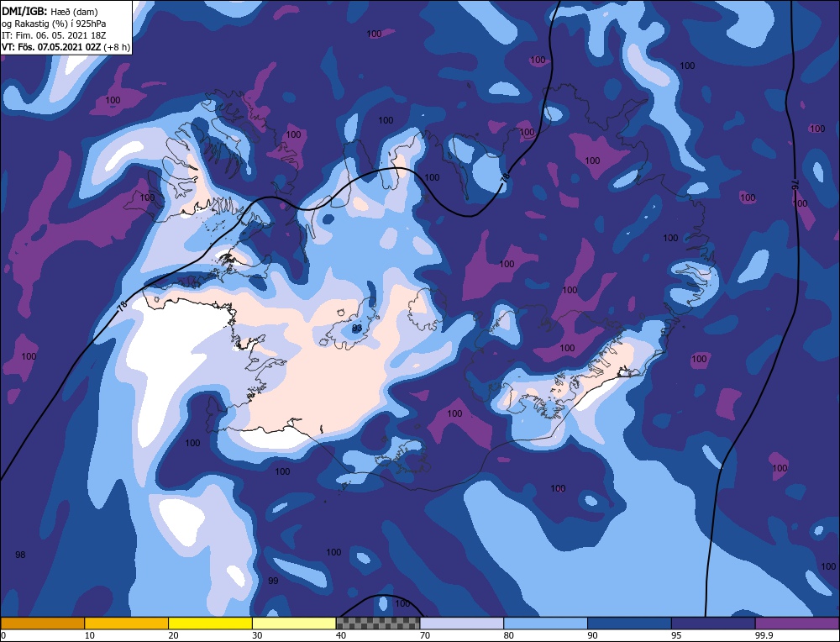This screenshot has height=642, width=840.
Task: Click the 30–40 pale yellow legend swatch
Action: (x=294, y=623)
